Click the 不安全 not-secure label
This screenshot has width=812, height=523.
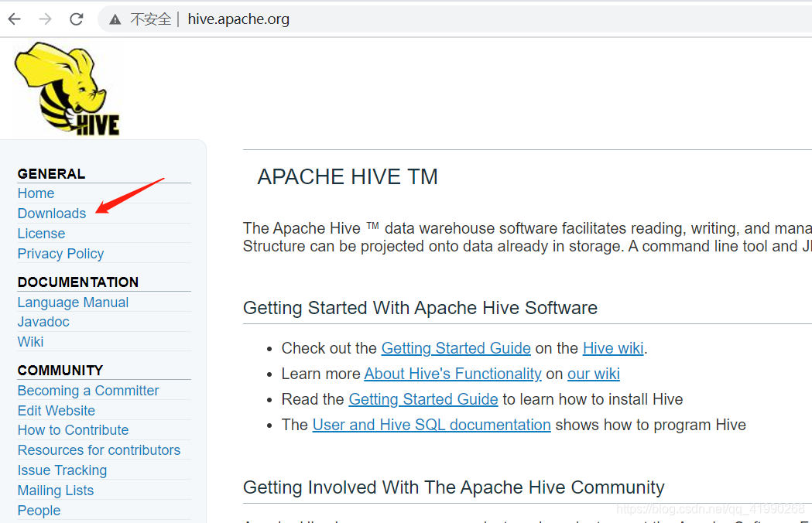point(151,19)
